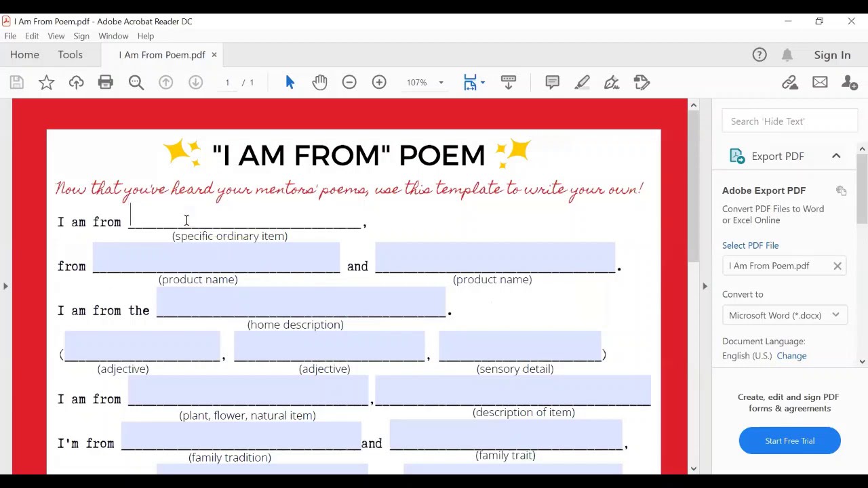Click the family trait field

click(x=506, y=436)
